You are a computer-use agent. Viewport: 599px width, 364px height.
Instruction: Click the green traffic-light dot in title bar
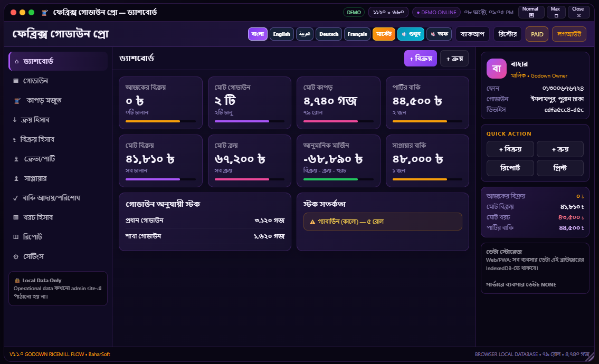click(x=31, y=13)
